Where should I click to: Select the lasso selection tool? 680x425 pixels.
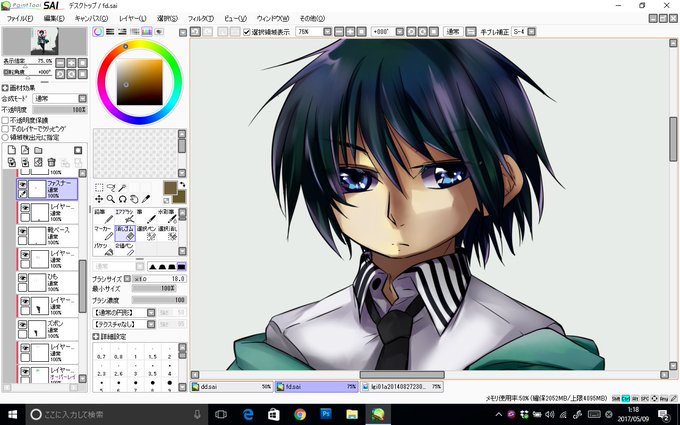(111, 187)
